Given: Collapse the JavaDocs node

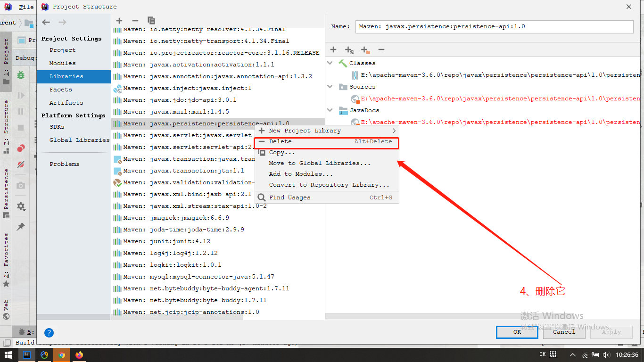Looking at the screenshot, I should click(330, 110).
